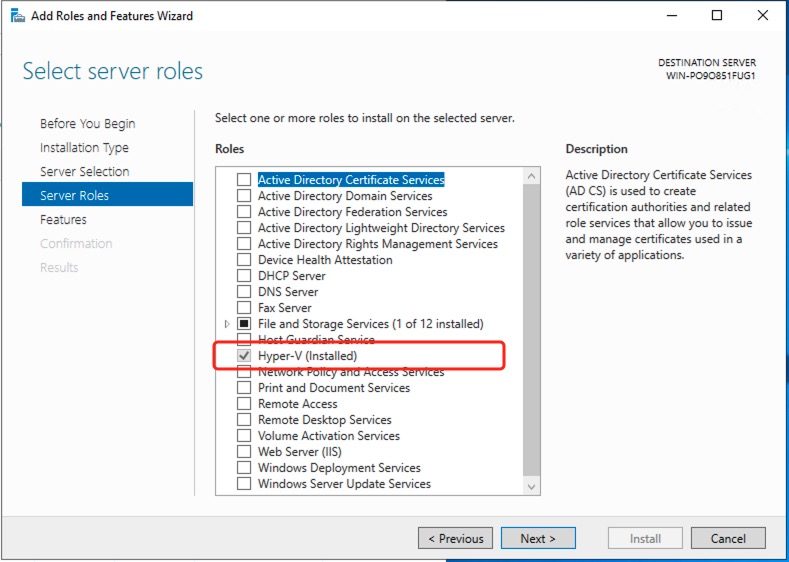789x562 pixels.
Task: Select the Windows Server Update Services label
Action: (344, 484)
